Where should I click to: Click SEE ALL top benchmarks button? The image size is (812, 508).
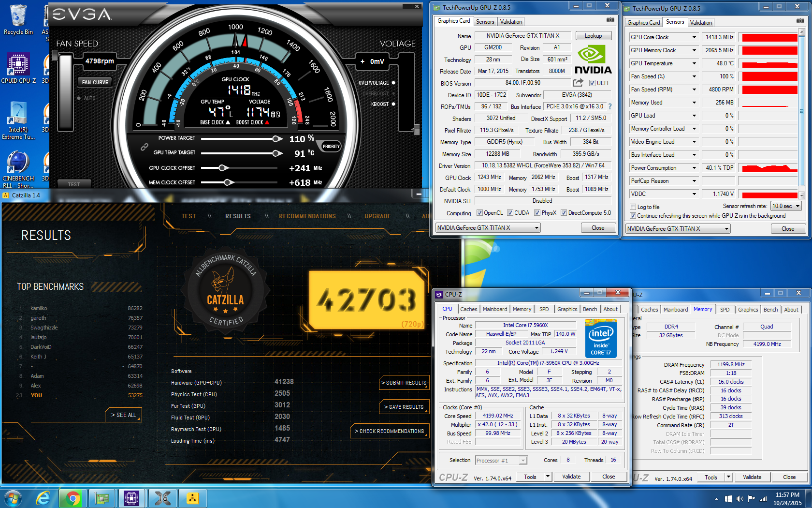tap(124, 415)
